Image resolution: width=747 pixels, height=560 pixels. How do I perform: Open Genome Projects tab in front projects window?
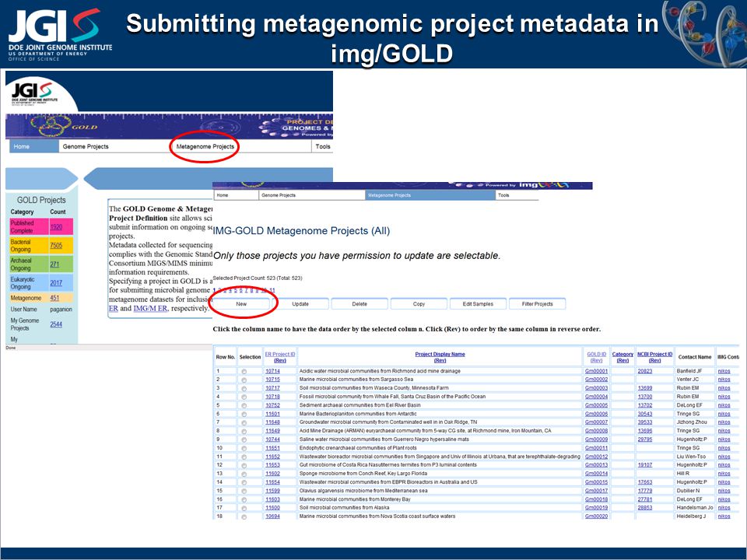pyautogui.click(x=312, y=195)
